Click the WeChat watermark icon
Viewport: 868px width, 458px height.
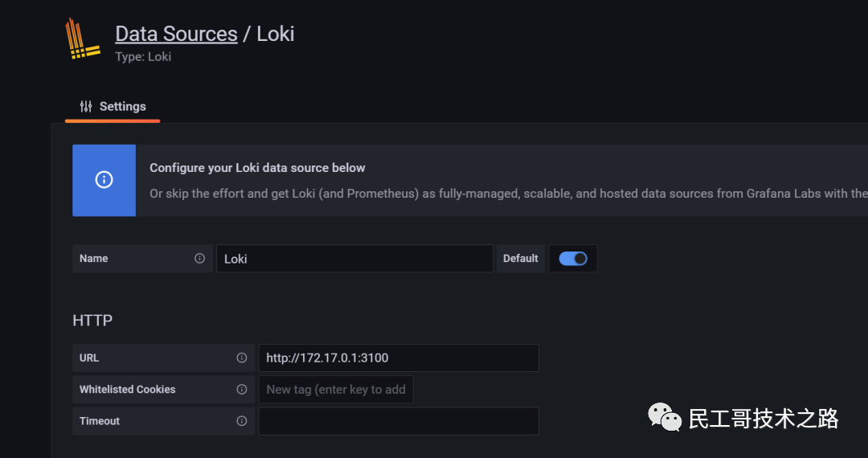[665, 417]
